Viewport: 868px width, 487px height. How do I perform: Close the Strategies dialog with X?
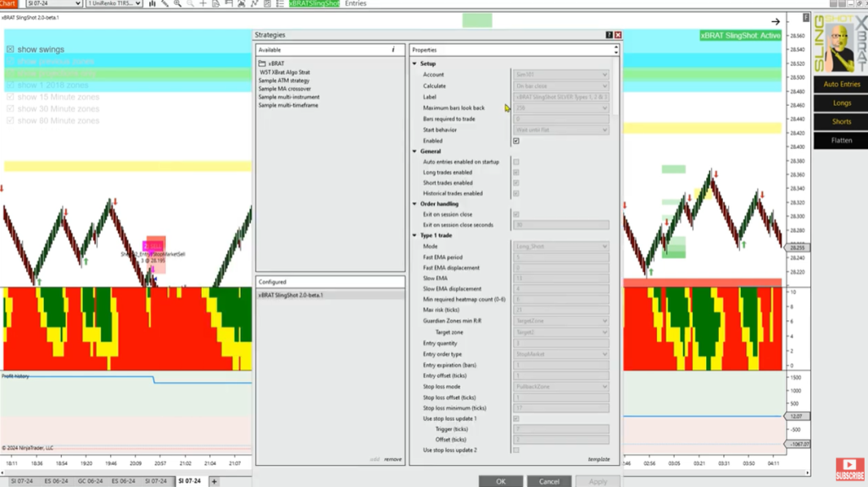click(x=618, y=35)
